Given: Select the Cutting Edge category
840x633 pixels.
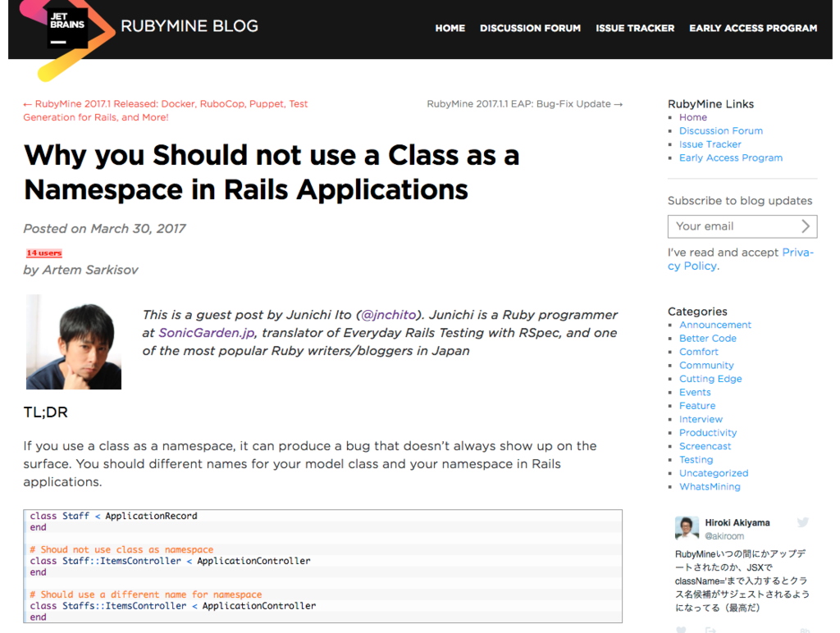Looking at the screenshot, I should coord(710,379).
